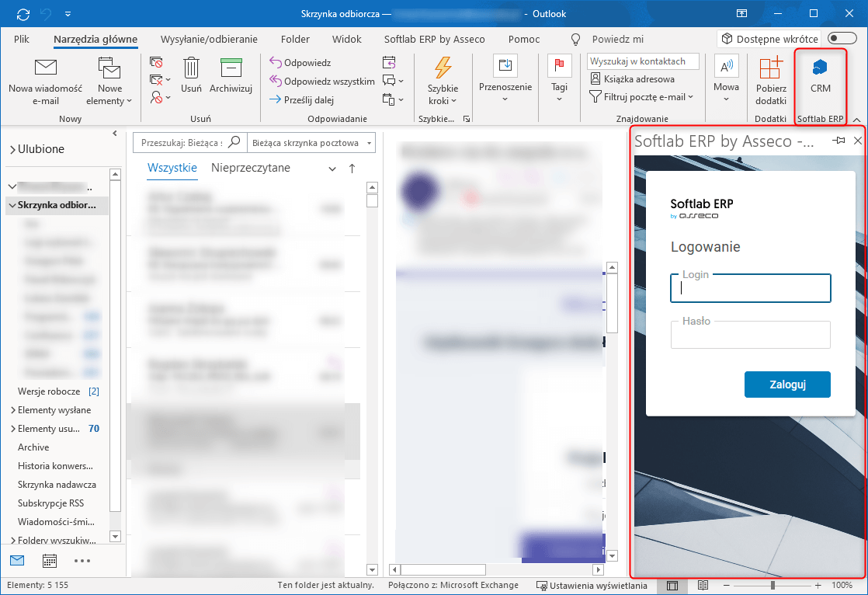This screenshot has height=595, width=868.
Task: Open the Widok ribbon tab
Action: point(346,40)
